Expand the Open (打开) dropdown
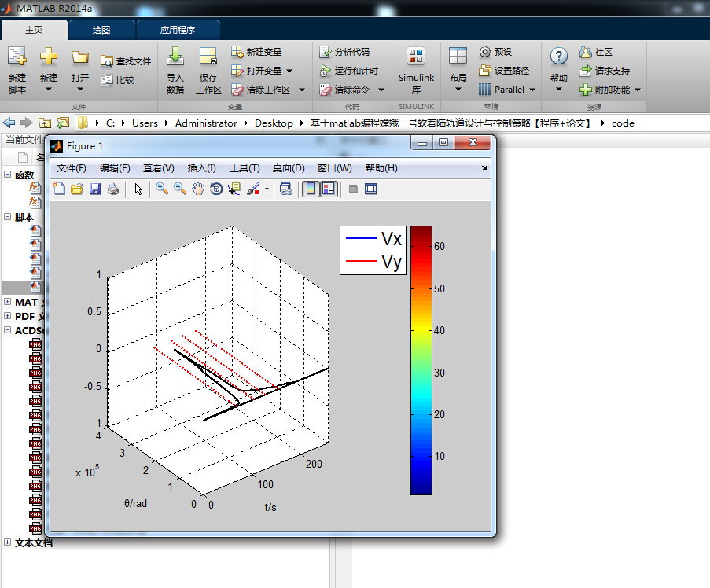The image size is (710, 588). point(80,89)
